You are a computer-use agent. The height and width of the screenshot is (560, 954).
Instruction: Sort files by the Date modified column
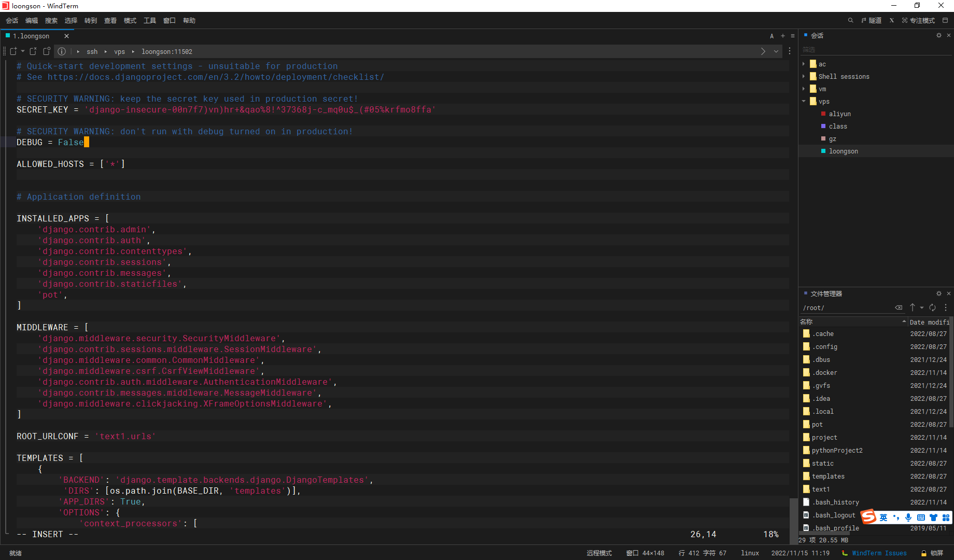point(929,322)
